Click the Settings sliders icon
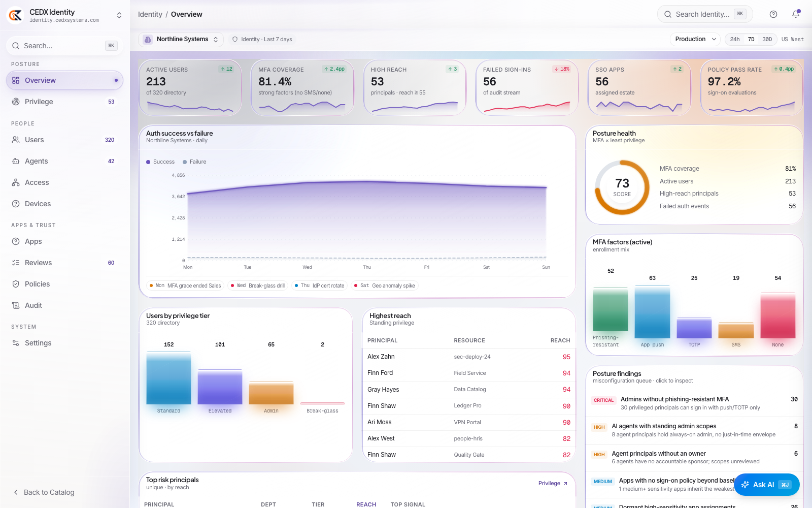 click(x=16, y=343)
